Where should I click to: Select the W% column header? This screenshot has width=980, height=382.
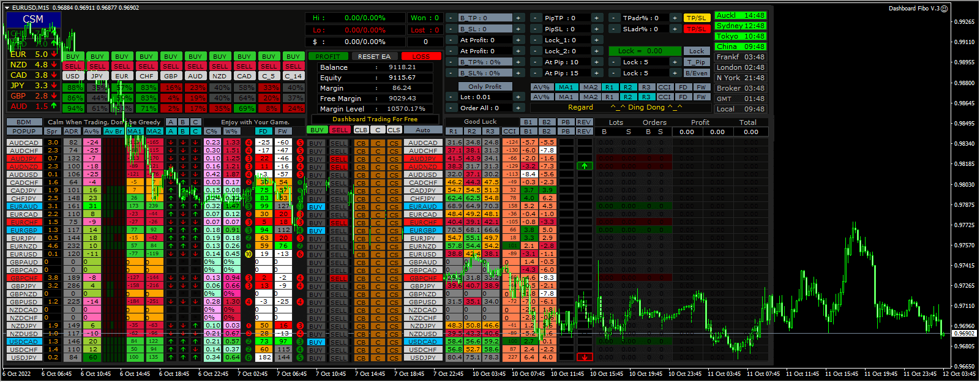click(x=231, y=131)
